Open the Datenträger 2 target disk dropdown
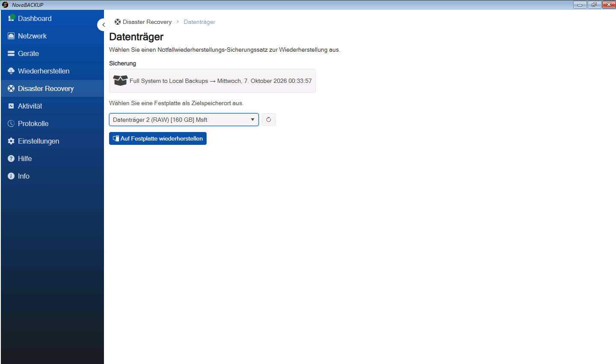The image size is (616, 364). tap(184, 120)
